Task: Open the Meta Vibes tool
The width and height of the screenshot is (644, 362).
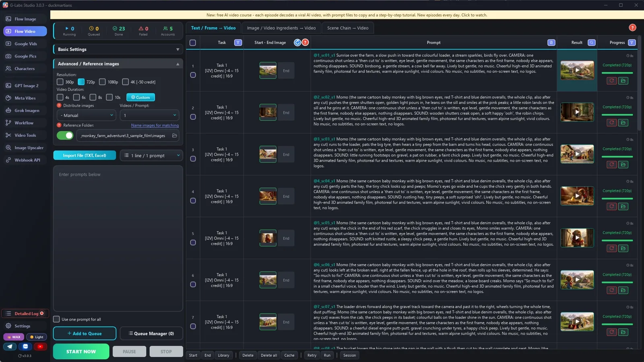Action: 25,98
